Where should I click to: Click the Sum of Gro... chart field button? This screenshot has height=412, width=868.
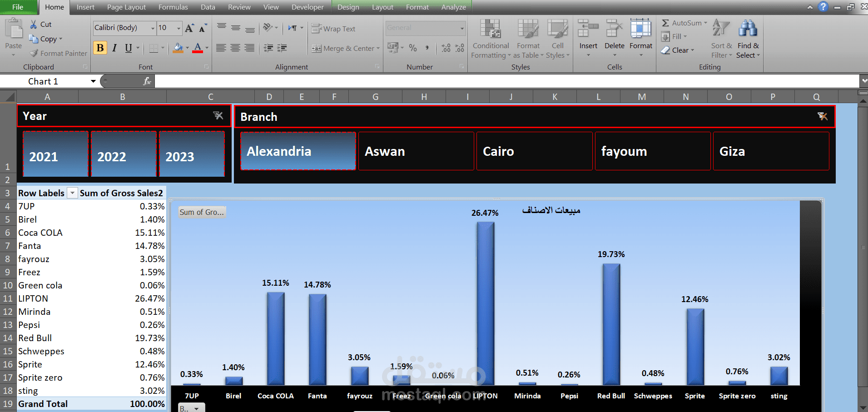pos(202,212)
